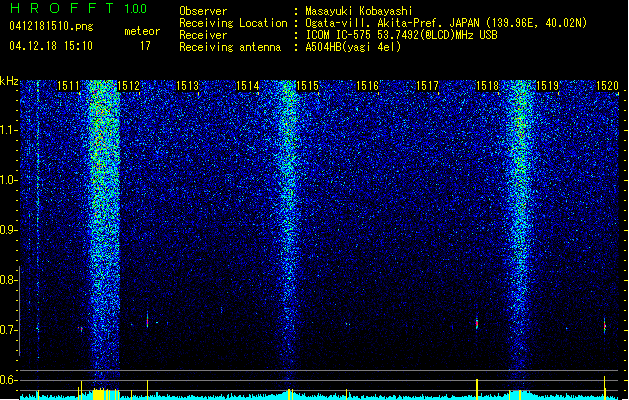This screenshot has height=400, width=629.
Task: Click the 1511 time marker
Action: (x=68, y=85)
